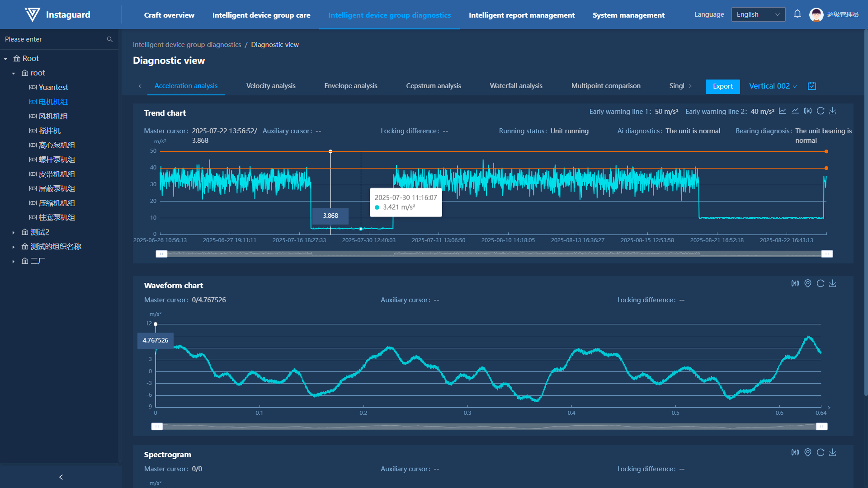Select 风机机组 in the device tree

coord(53,116)
